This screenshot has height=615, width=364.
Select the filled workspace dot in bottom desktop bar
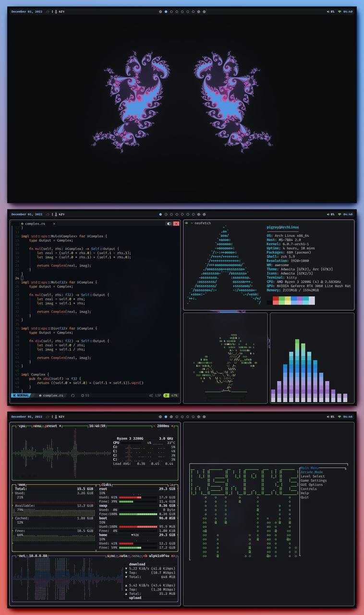[166, 417]
